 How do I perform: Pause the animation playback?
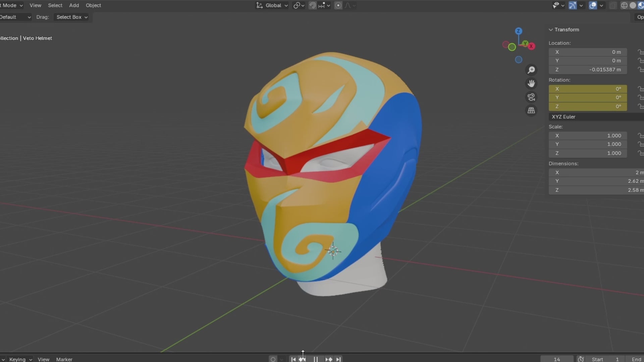(316, 359)
